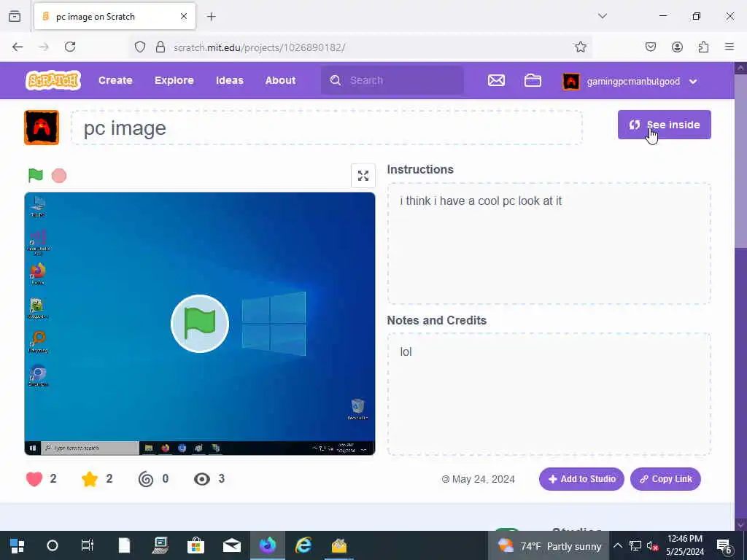Open Microsoft Store on the taskbar
Screen dimensions: 747x560
pos(196,545)
